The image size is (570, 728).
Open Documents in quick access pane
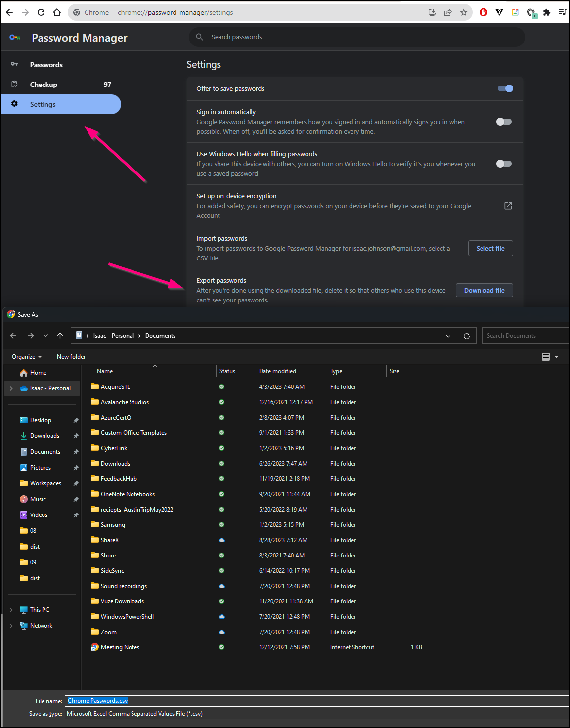[x=45, y=452]
